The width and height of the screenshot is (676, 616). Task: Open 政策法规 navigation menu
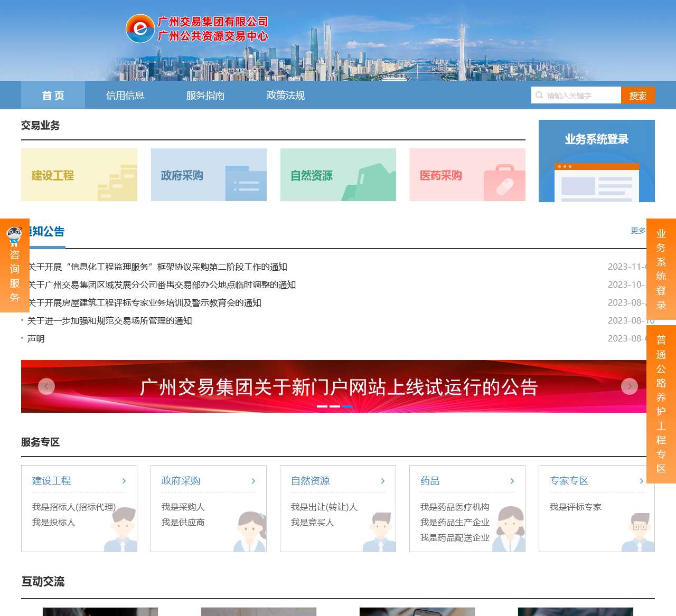pyautogui.click(x=286, y=95)
